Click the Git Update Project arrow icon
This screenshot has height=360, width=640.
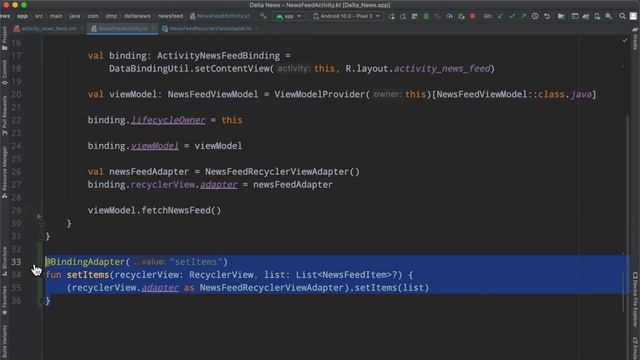click(x=501, y=16)
